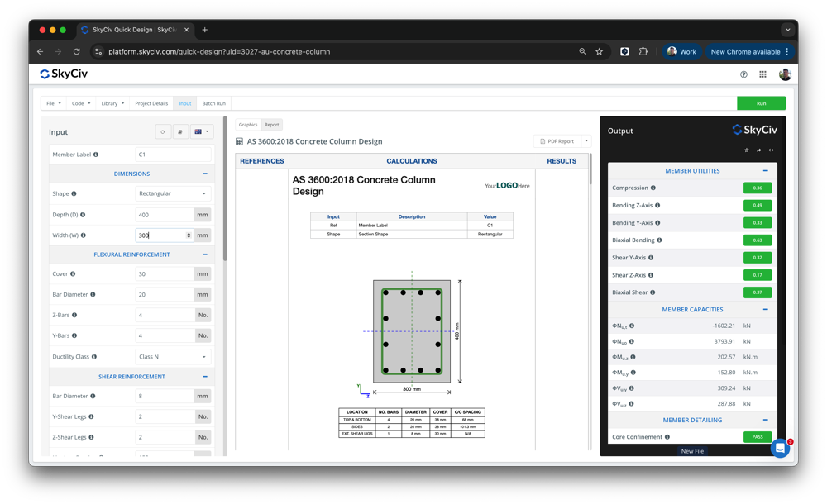This screenshot has width=827, height=504.
Task: Favorite the output using the star icon
Action: click(x=746, y=150)
